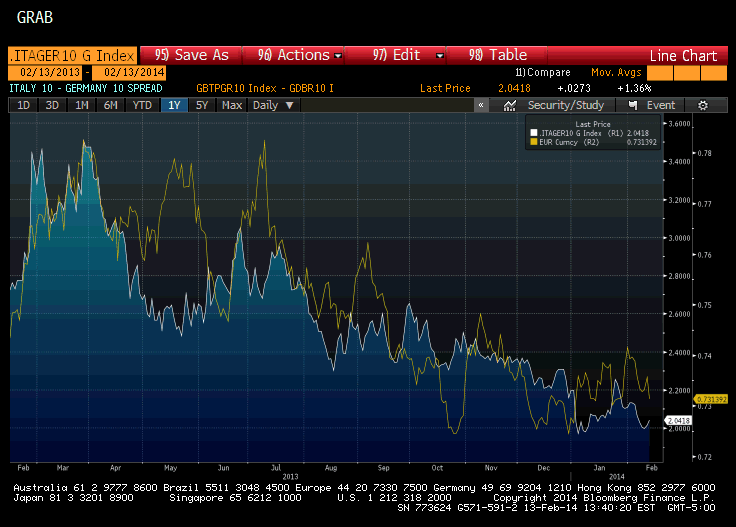This screenshot has height=527, width=736.
Task: Edit the end date 02/13/2014 field
Action: point(129,72)
